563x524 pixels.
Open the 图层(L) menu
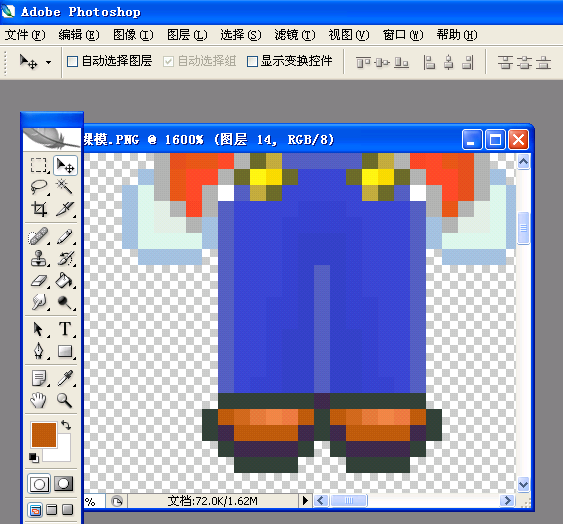tap(187, 35)
